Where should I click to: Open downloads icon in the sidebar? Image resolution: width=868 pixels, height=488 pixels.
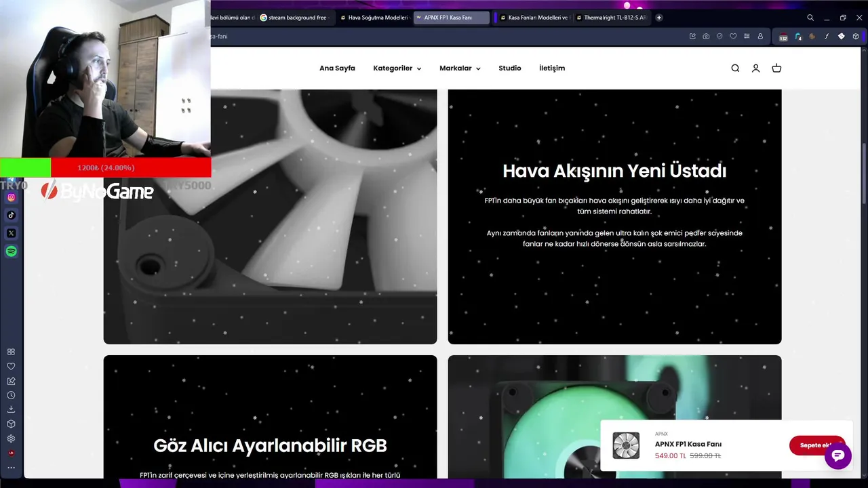coord(11,409)
